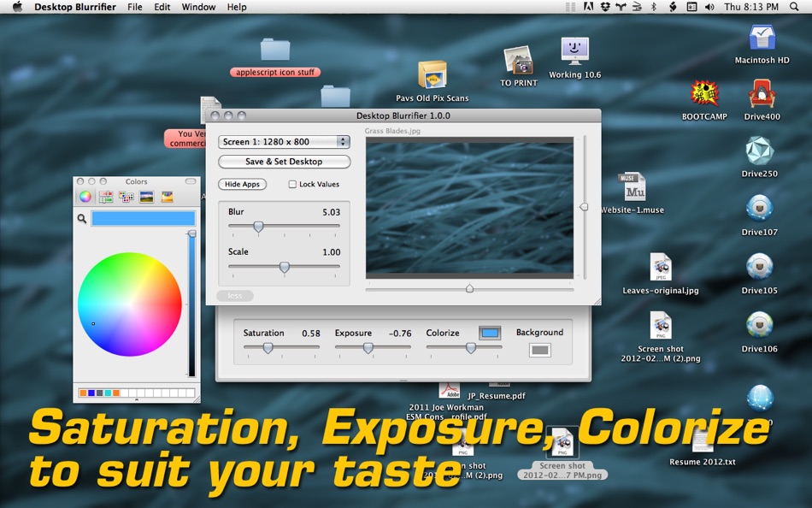812x508 pixels.
Task: Select the Drive106 desktop icon
Action: click(759, 326)
